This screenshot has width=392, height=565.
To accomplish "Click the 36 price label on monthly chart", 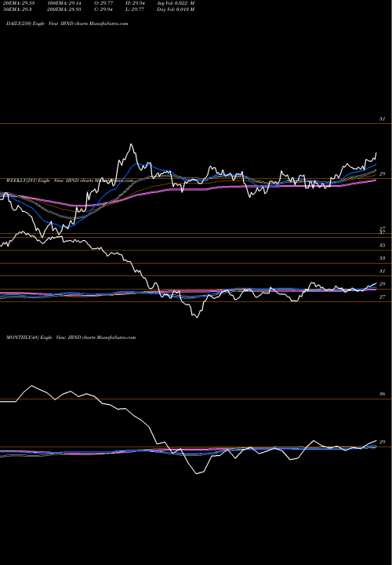I will (383, 394).
